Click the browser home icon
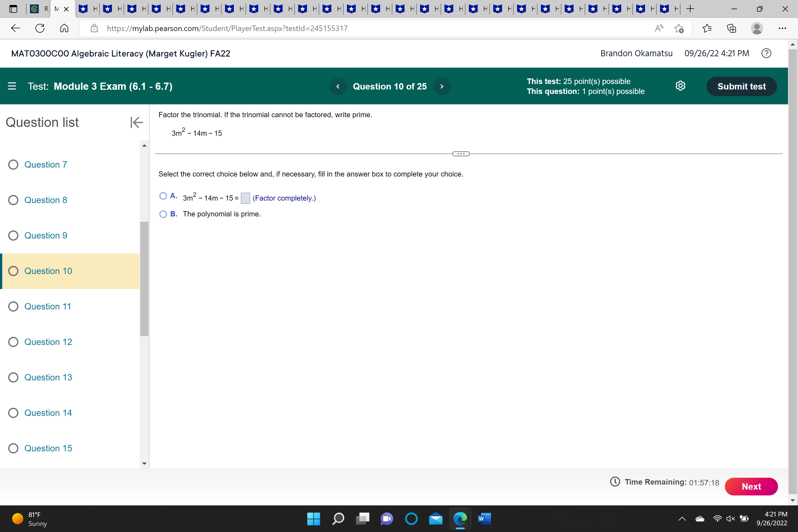Screen dimensions: 798x532 point(64,28)
